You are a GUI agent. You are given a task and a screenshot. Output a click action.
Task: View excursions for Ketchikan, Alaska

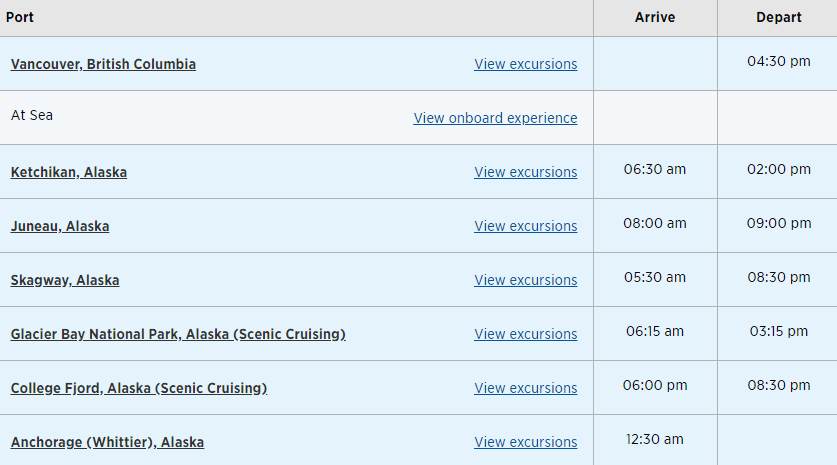pyautogui.click(x=526, y=172)
